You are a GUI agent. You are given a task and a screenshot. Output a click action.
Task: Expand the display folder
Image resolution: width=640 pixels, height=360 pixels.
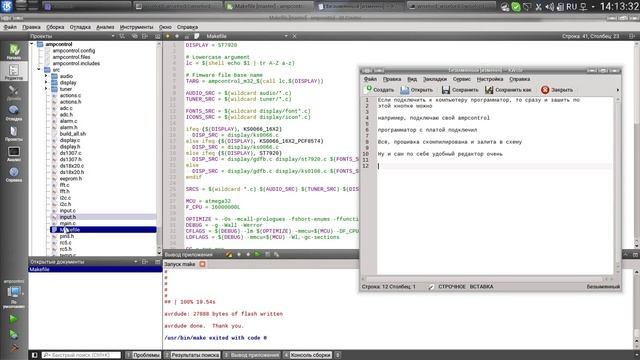(46, 82)
